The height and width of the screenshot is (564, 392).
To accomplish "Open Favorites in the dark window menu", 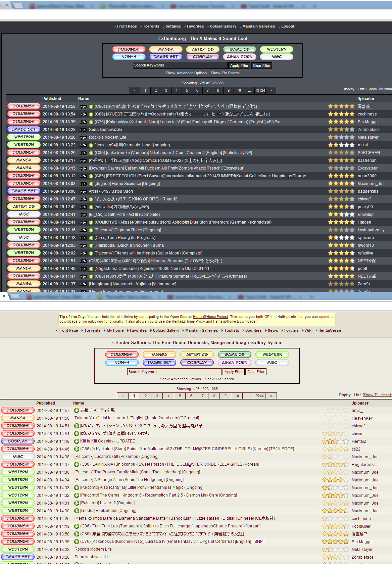I will point(195,26).
